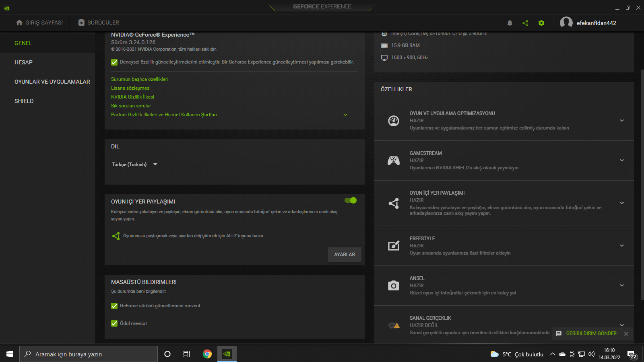The image size is (644, 362).
Task: Click the efekanfidan442 username
Action: click(597, 23)
